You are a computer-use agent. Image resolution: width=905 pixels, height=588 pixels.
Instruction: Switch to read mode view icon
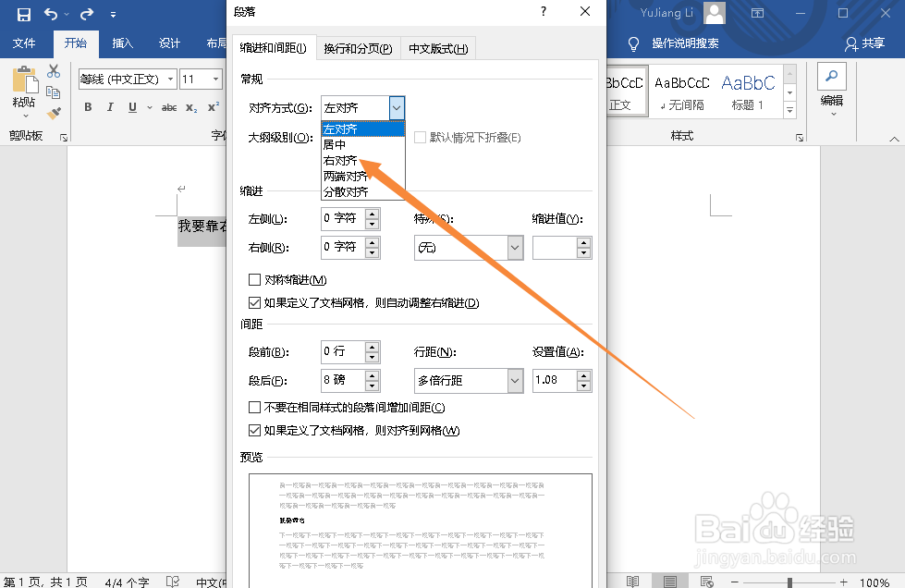click(x=632, y=582)
